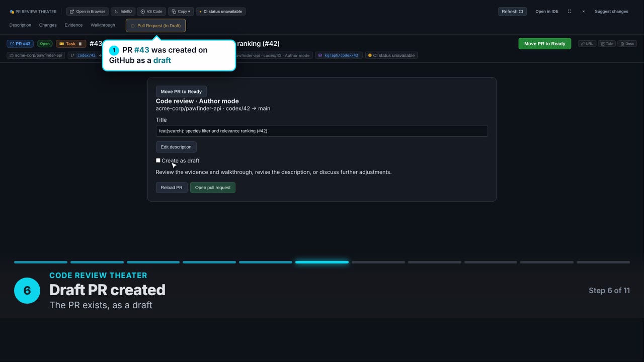Click the PR REVIEW THEATER logo
Image resolution: width=644 pixels, height=362 pixels.
pos(33,12)
